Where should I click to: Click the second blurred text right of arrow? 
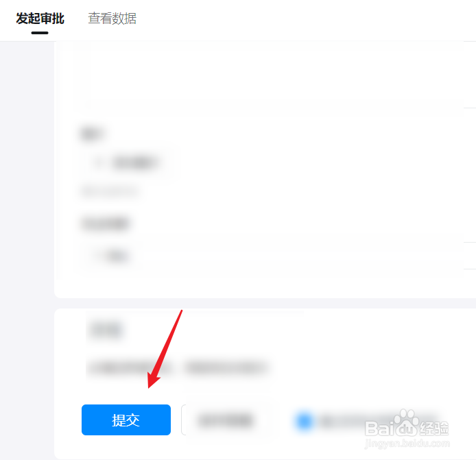point(226,367)
